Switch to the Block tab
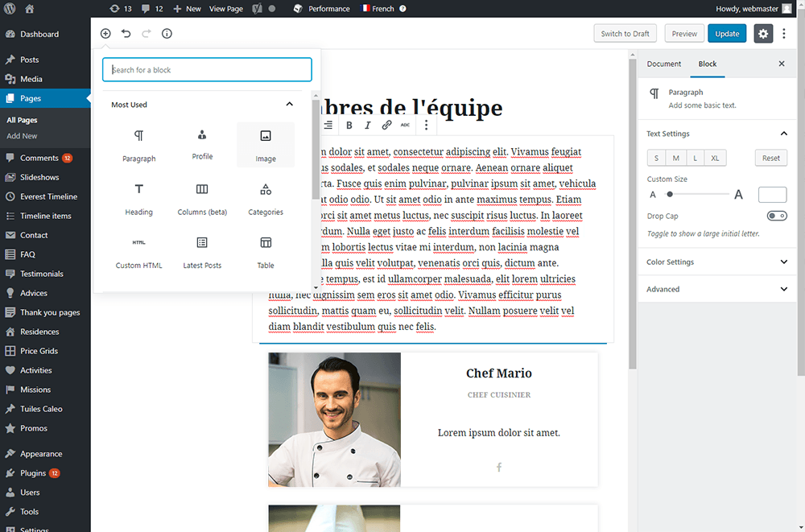The width and height of the screenshot is (805, 532). [x=708, y=64]
